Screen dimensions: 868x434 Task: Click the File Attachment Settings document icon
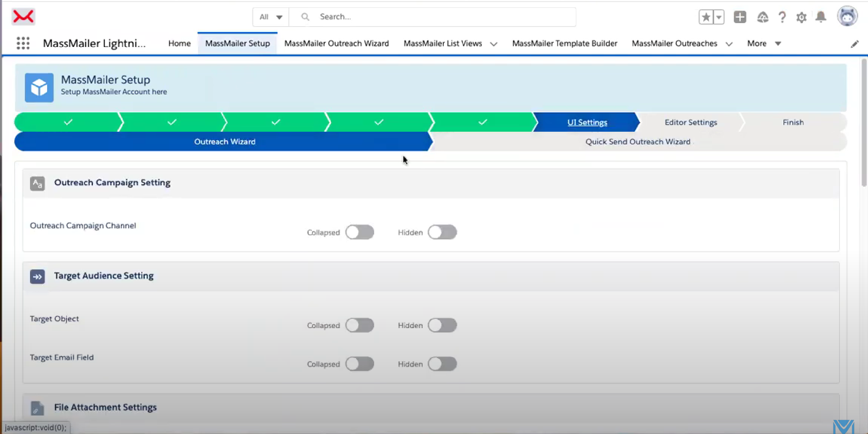pos(37,408)
